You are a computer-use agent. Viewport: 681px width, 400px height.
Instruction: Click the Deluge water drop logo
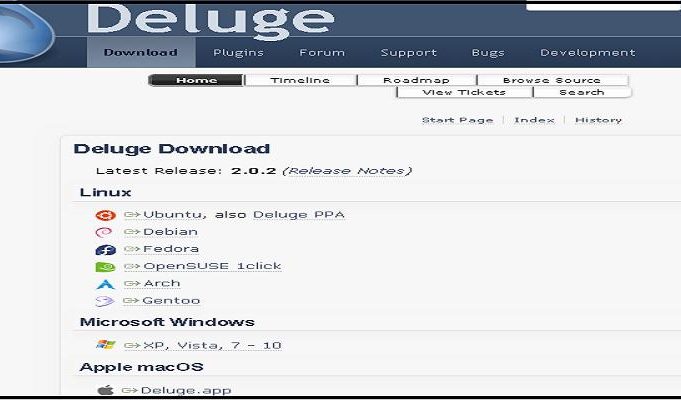[x=26, y=34]
